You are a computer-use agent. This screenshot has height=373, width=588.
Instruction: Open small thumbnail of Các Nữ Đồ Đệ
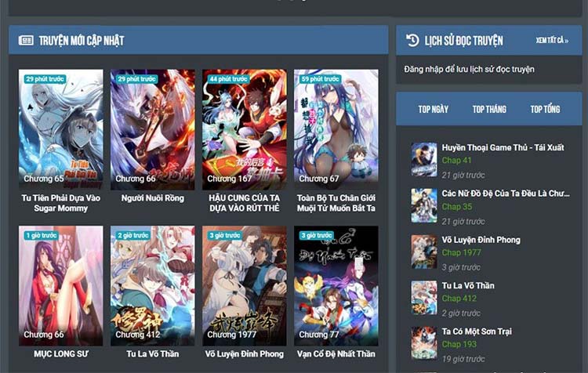click(424, 205)
